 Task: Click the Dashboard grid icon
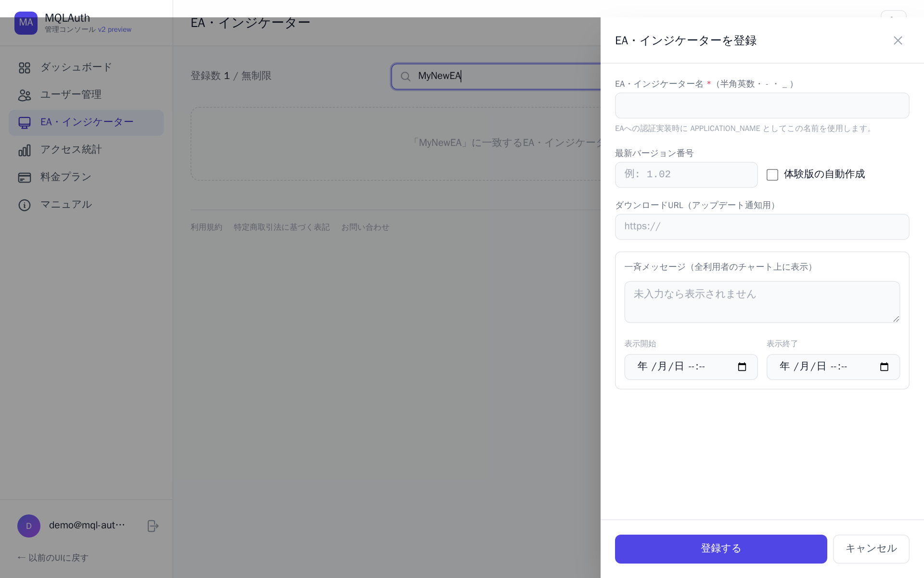[x=25, y=67]
